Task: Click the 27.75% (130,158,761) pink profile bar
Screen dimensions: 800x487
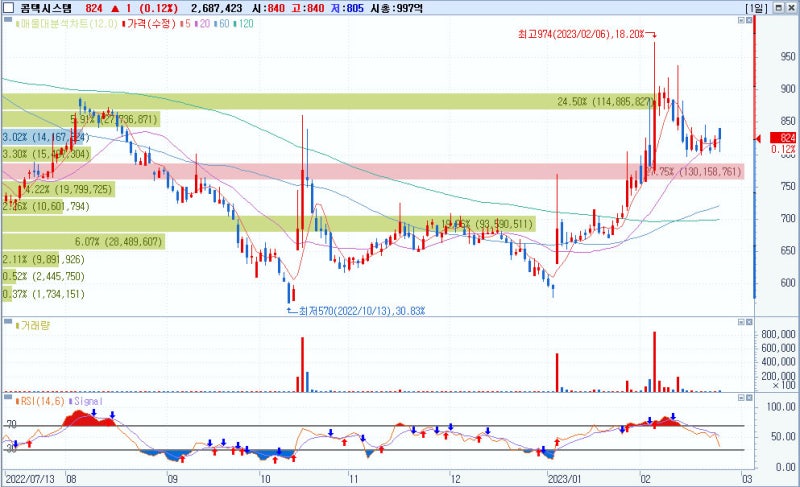Action: pyautogui.click(x=371, y=171)
